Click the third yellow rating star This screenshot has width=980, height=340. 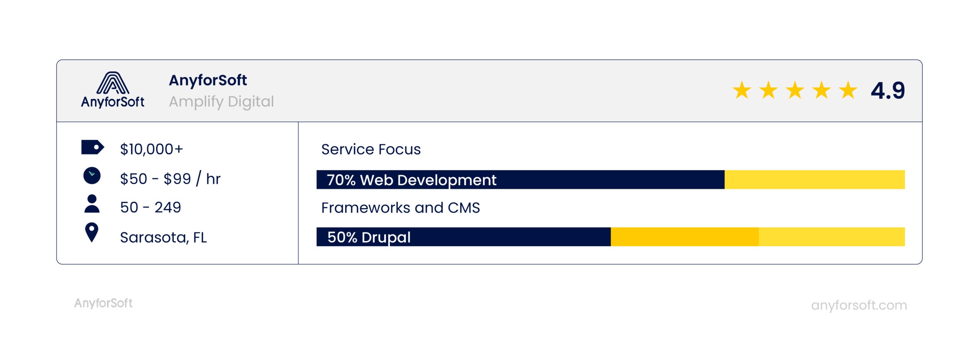tap(795, 90)
